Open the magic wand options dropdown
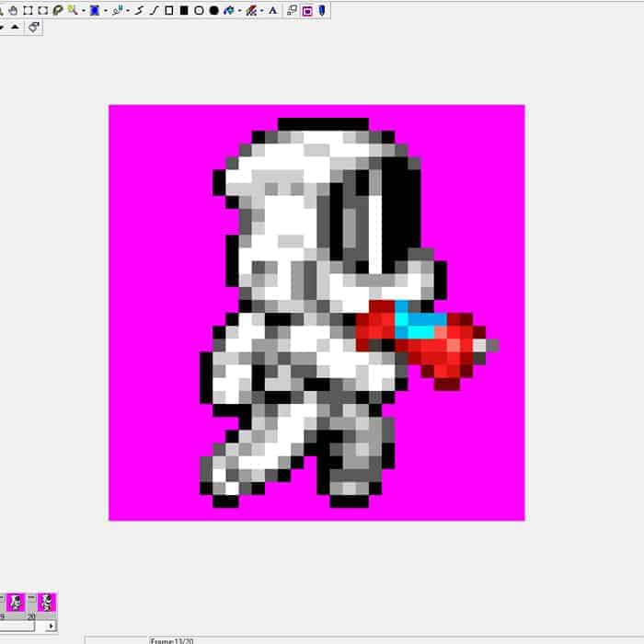644x644 pixels. pos(84,11)
